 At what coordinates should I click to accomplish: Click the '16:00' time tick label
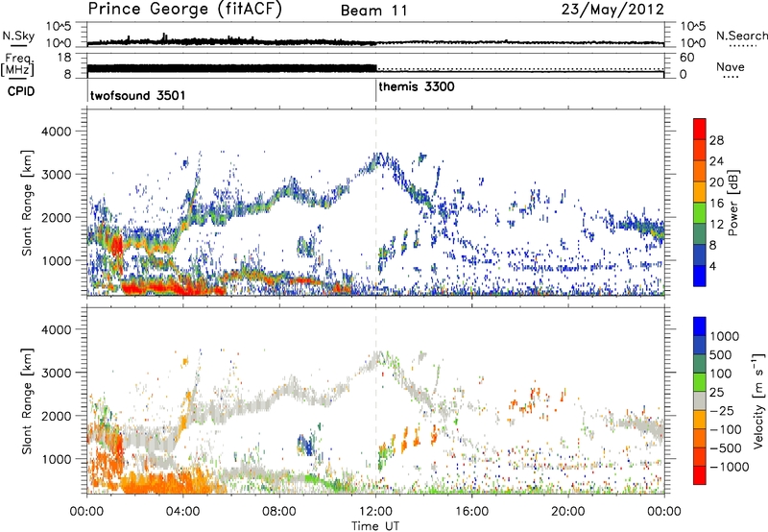pyautogui.click(x=471, y=512)
